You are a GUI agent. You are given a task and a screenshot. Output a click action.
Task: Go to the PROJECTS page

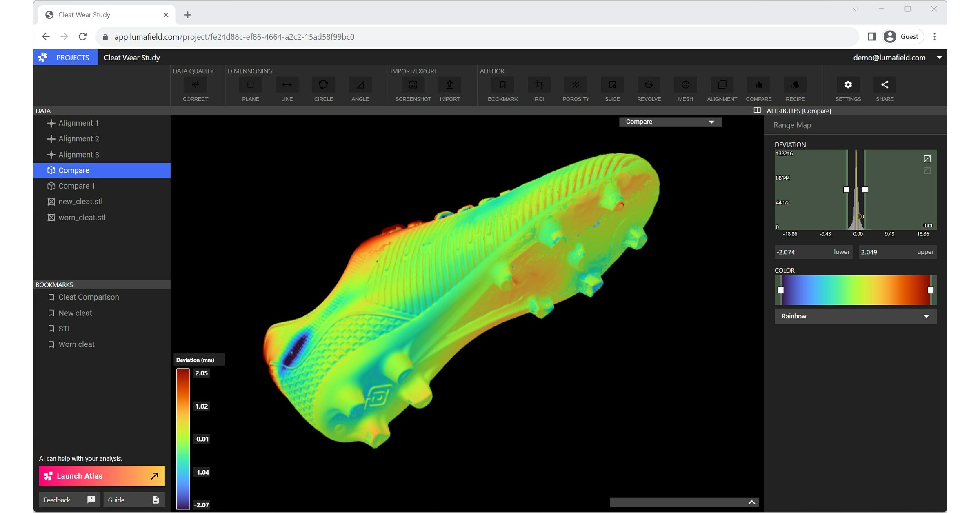point(72,57)
